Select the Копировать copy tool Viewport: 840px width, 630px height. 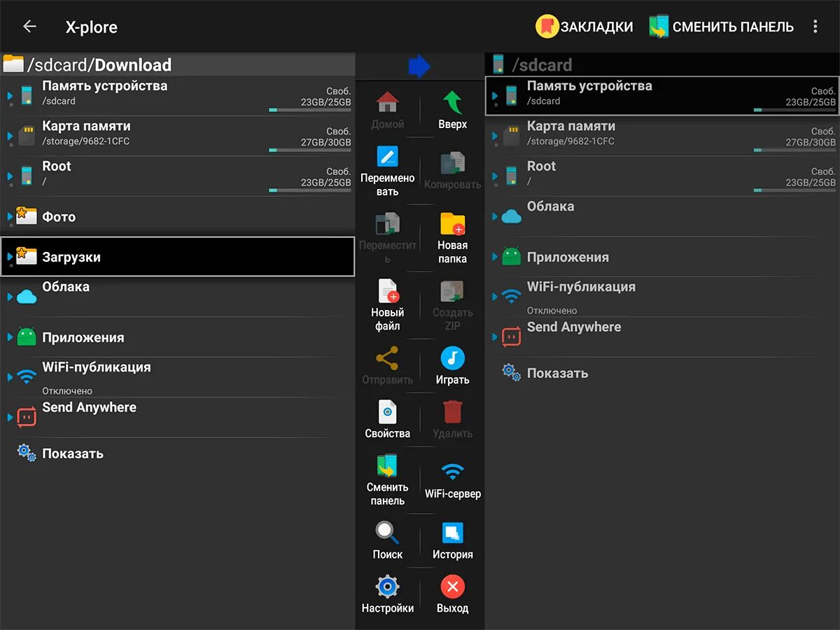(x=452, y=171)
